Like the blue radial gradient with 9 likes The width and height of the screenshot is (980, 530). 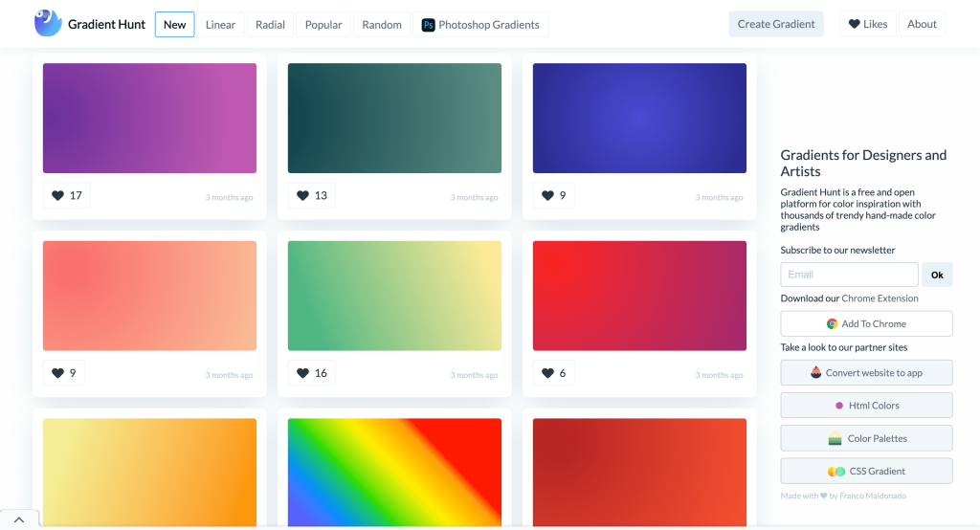[554, 195]
